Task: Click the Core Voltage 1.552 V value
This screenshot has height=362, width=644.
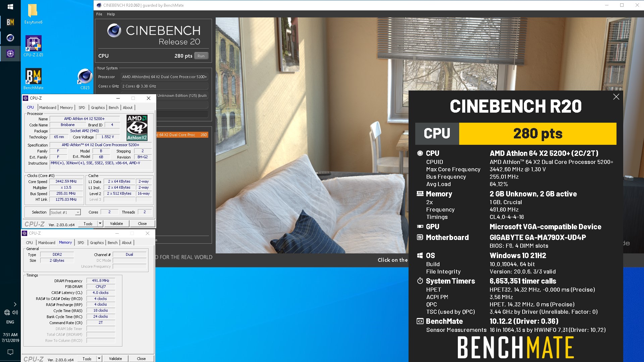Action: pos(108,137)
